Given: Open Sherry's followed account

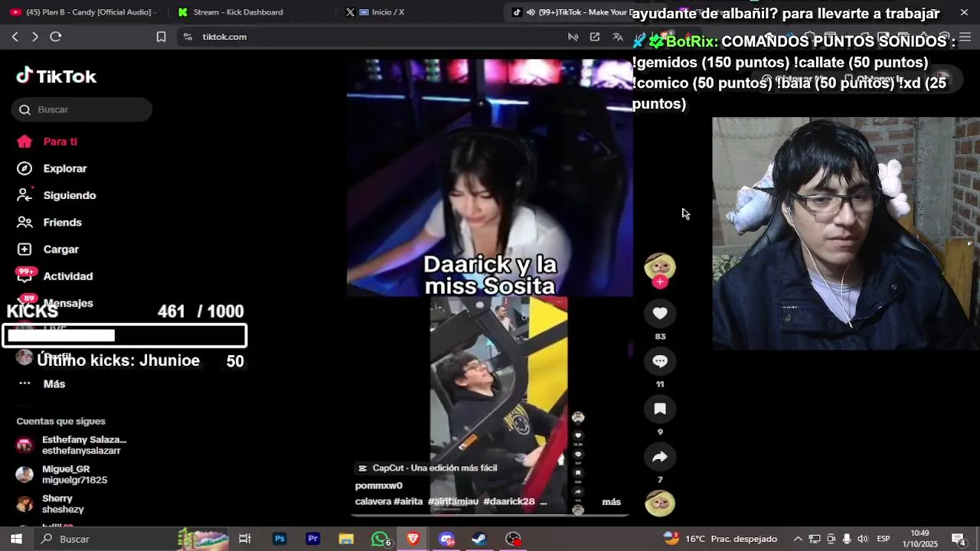Looking at the screenshot, I should point(57,504).
